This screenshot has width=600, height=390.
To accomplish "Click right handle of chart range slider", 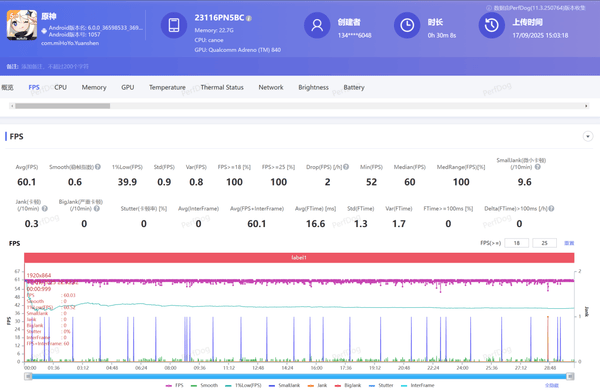I will pos(570,377).
